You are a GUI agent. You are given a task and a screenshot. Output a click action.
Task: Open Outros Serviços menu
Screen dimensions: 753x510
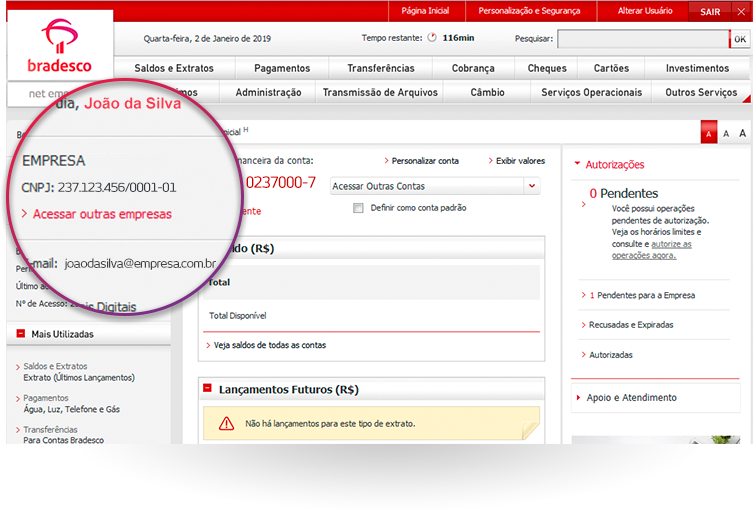(x=701, y=92)
